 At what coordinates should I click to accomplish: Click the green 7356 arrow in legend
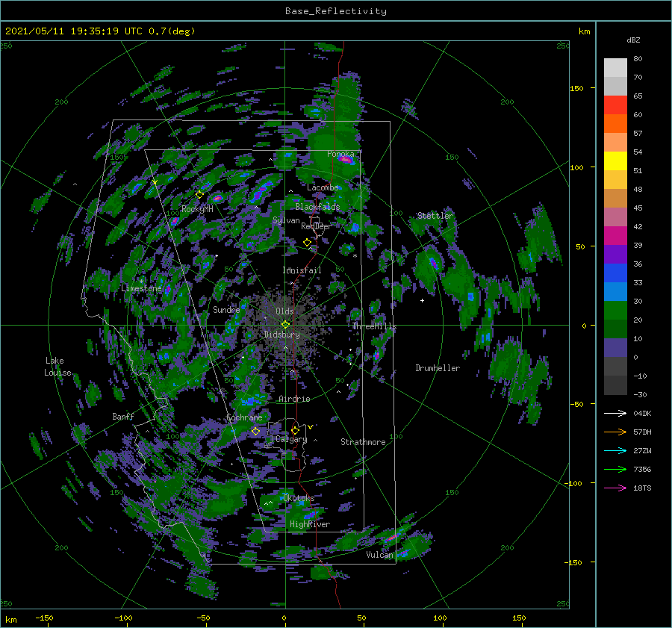(x=615, y=470)
